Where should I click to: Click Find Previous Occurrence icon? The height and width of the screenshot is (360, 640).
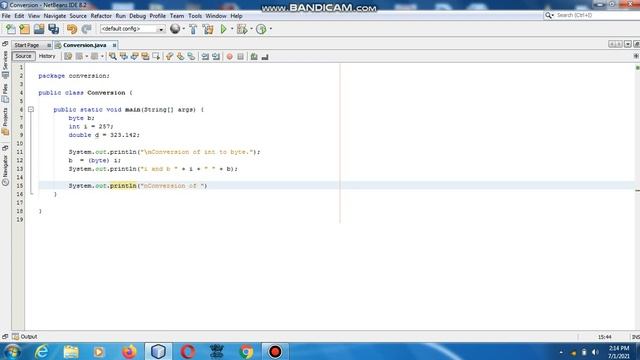tap(124, 57)
